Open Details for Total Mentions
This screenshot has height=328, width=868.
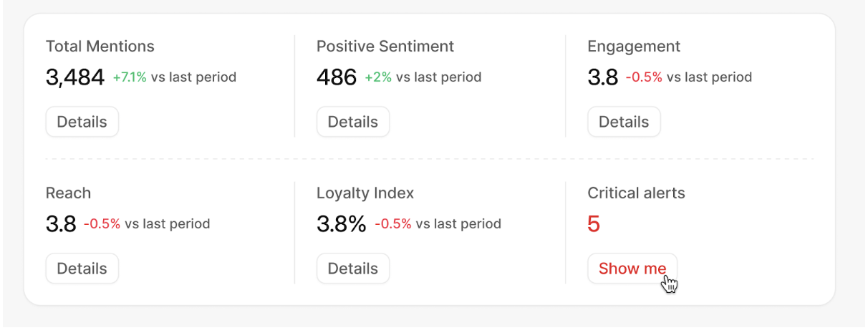click(x=82, y=122)
